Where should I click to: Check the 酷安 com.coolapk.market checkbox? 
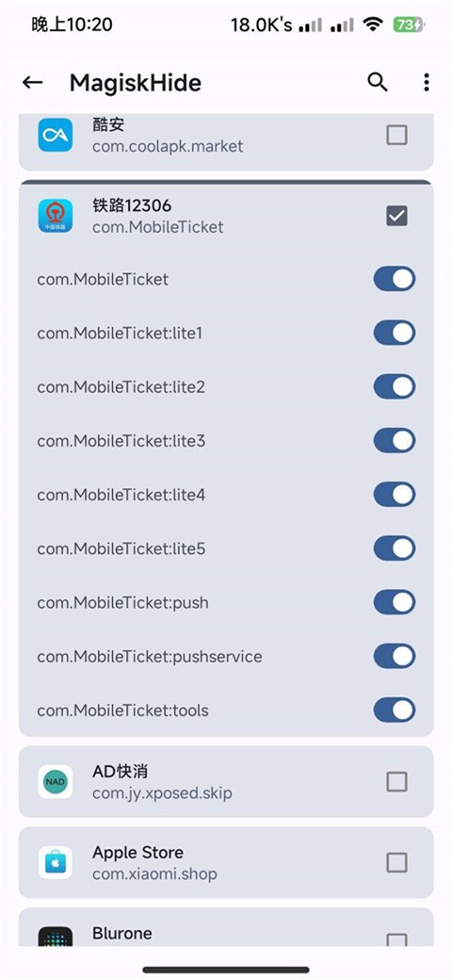point(397,135)
